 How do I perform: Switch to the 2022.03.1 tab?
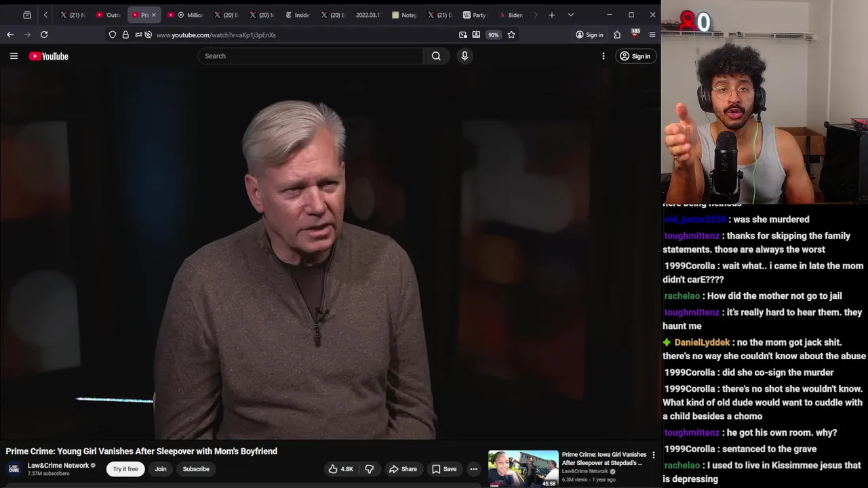(x=368, y=15)
